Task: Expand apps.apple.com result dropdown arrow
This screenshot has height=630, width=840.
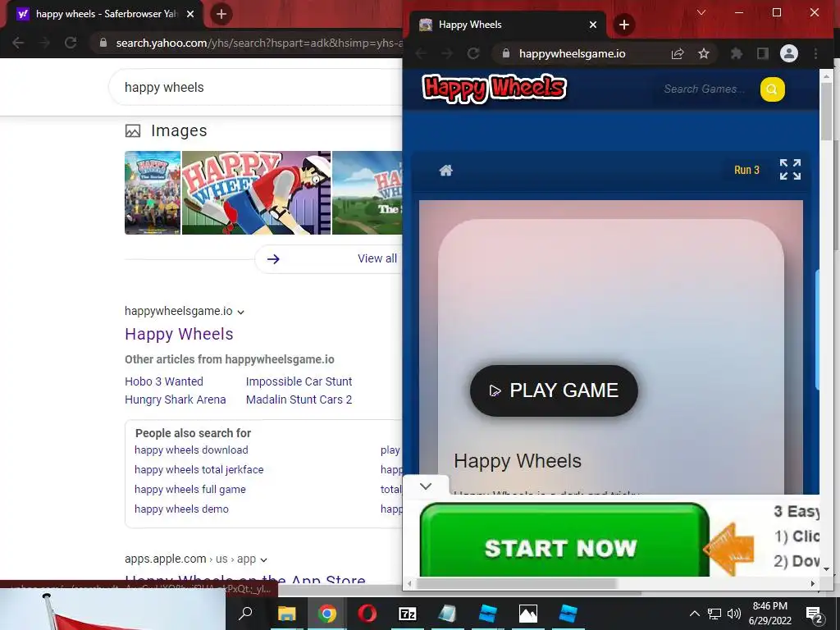Action: [263, 559]
